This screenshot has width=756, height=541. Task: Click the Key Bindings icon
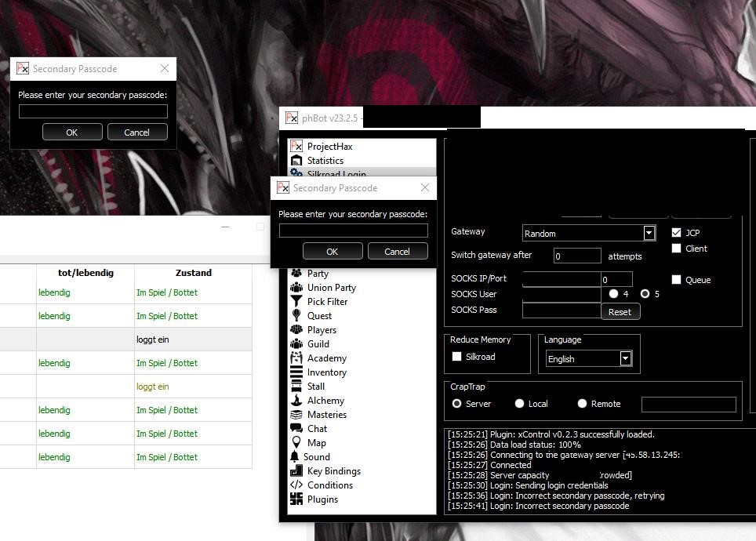pos(296,471)
